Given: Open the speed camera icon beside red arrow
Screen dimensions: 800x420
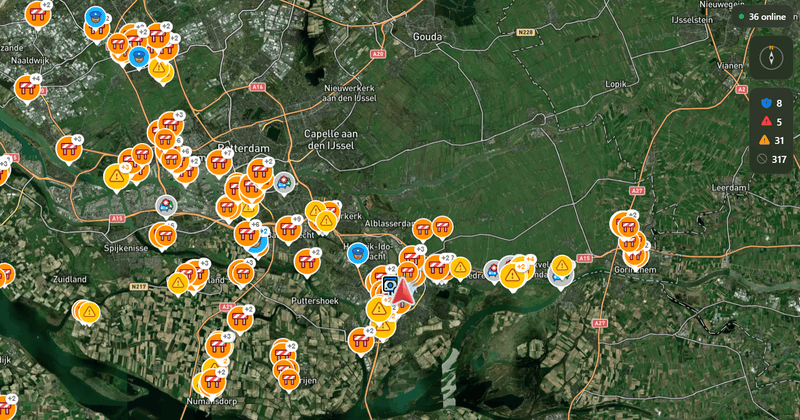Looking at the screenshot, I should point(390,286).
